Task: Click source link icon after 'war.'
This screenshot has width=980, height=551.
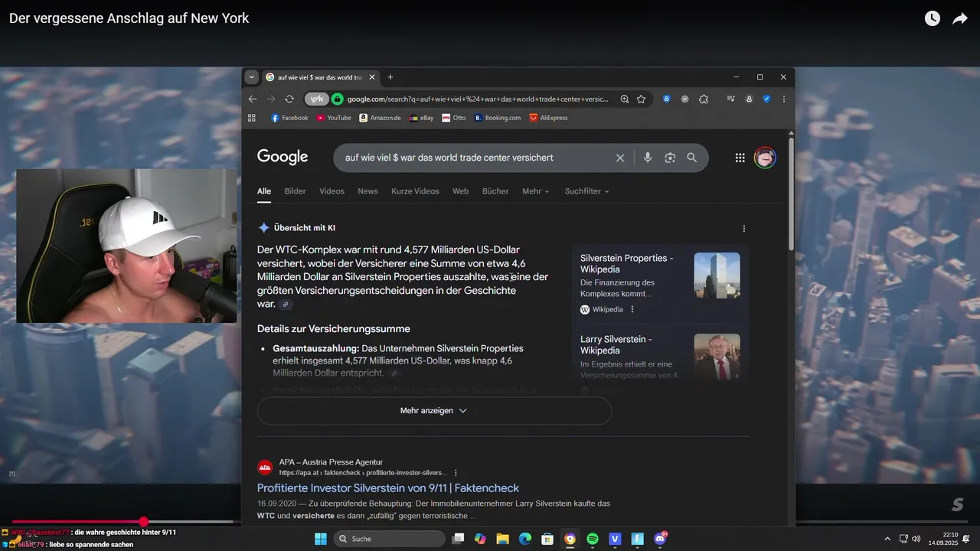Action: point(286,305)
